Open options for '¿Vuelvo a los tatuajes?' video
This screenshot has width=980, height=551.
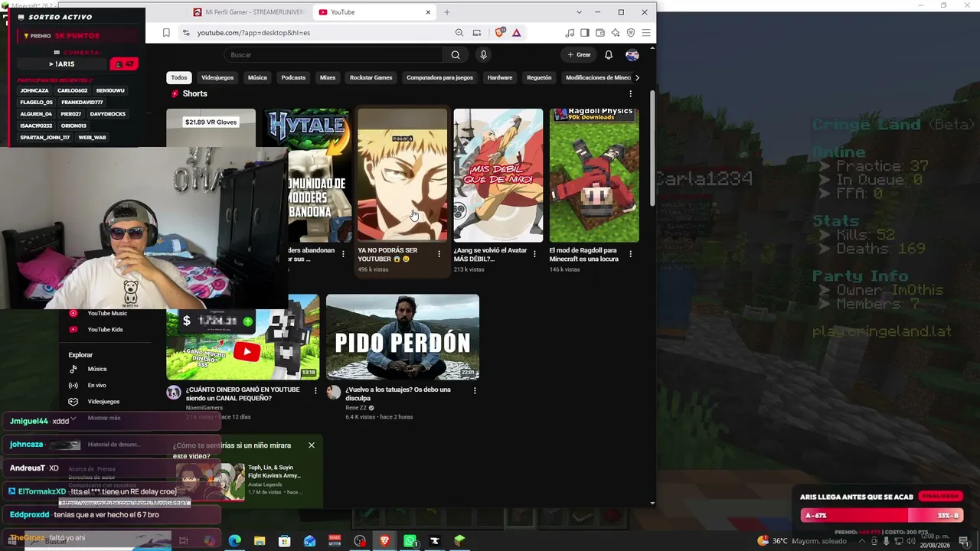point(475,390)
